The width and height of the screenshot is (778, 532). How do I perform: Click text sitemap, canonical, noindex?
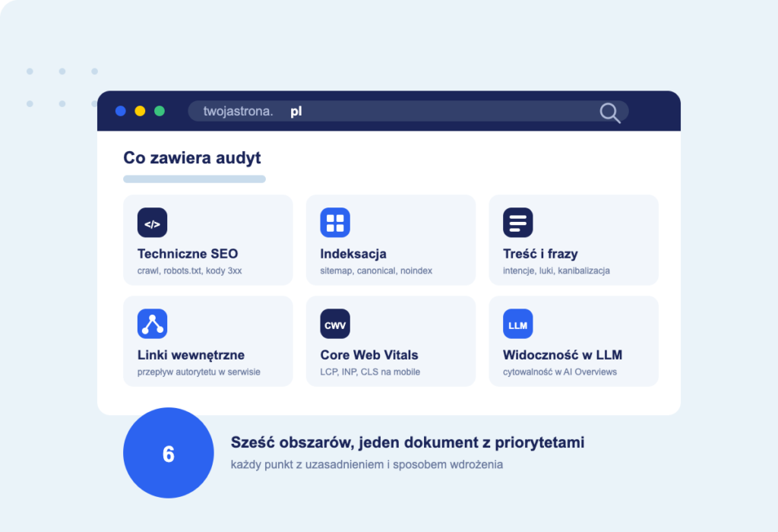pyautogui.click(x=376, y=271)
